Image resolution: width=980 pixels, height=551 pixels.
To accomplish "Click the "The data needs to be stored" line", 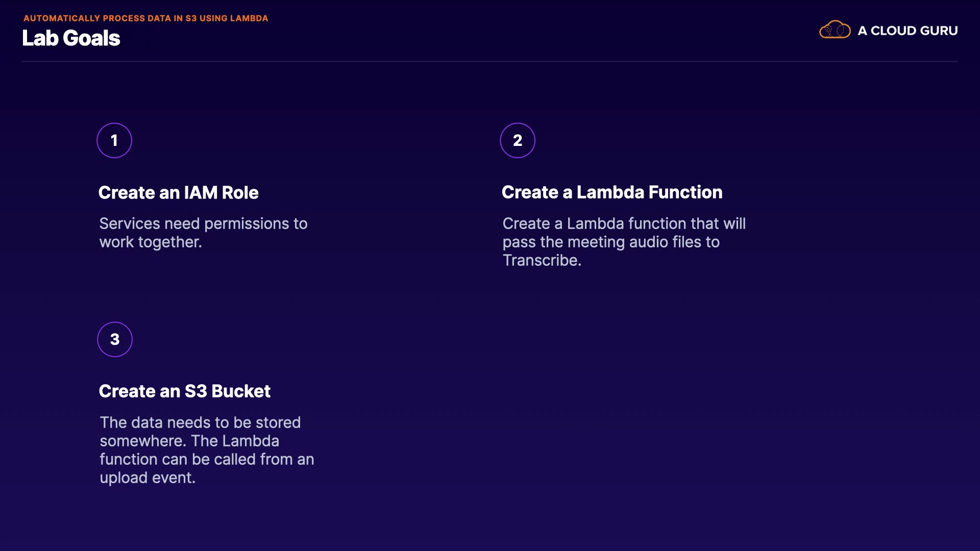I will [200, 422].
